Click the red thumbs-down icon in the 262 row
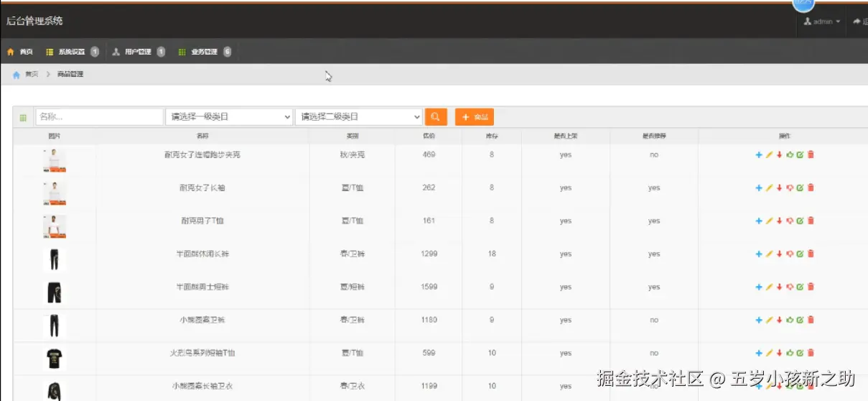The width and height of the screenshot is (868, 401). 790,188
